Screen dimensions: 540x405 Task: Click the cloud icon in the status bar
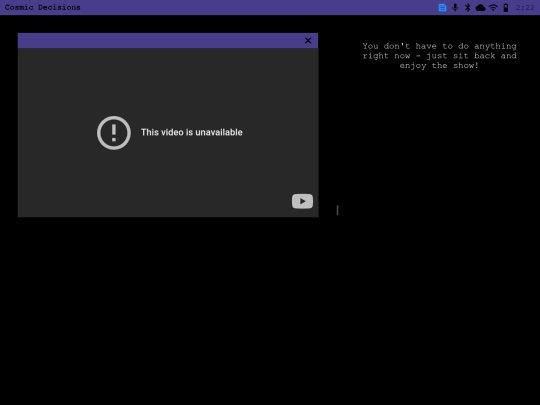point(480,8)
